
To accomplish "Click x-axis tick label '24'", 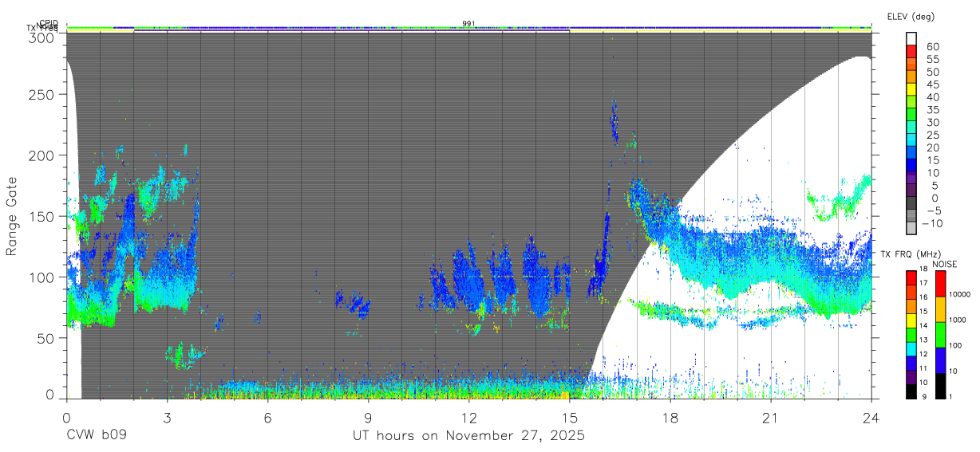I will [x=871, y=417].
